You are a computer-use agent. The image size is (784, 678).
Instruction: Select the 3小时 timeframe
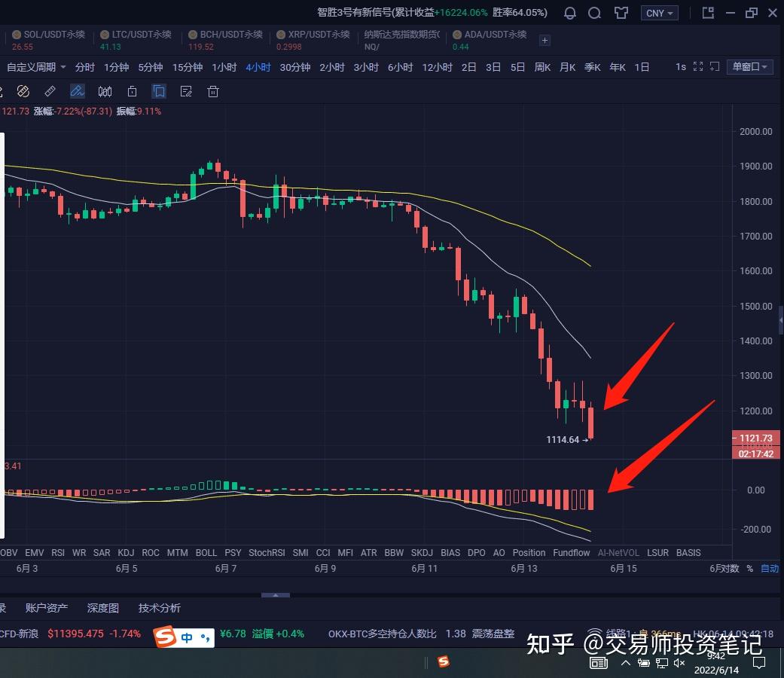(x=366, y=67)
